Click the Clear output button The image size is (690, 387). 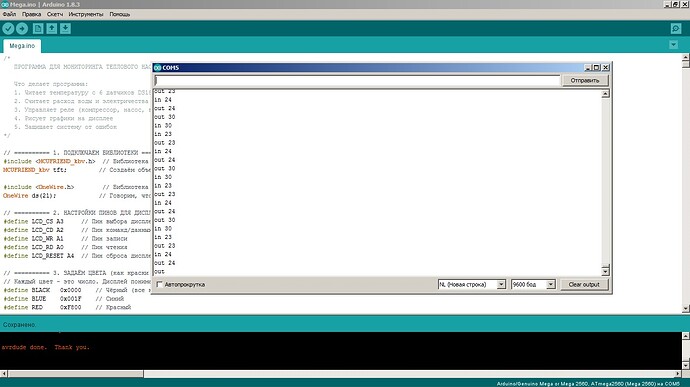point(584,284)
